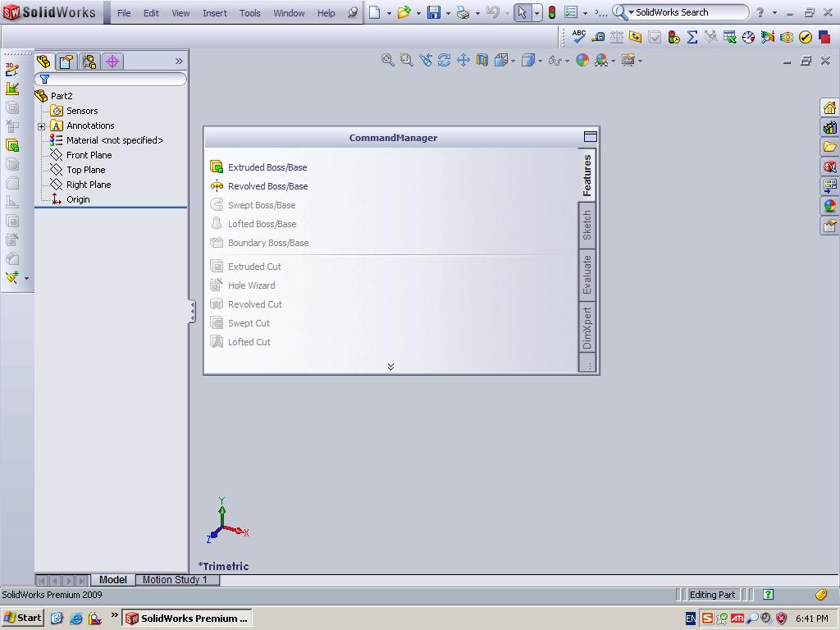Open the PropertyManager tab
840x630 pixels.
[66, 61]
